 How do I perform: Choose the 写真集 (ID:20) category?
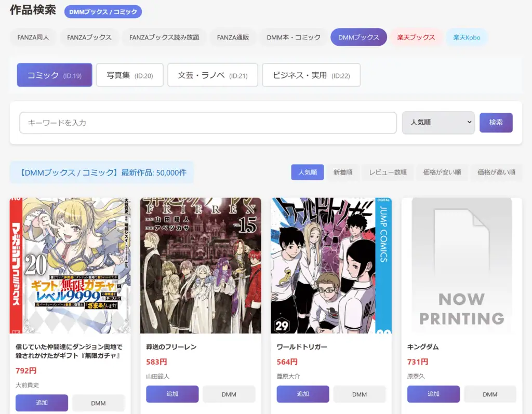pos(129,75)
